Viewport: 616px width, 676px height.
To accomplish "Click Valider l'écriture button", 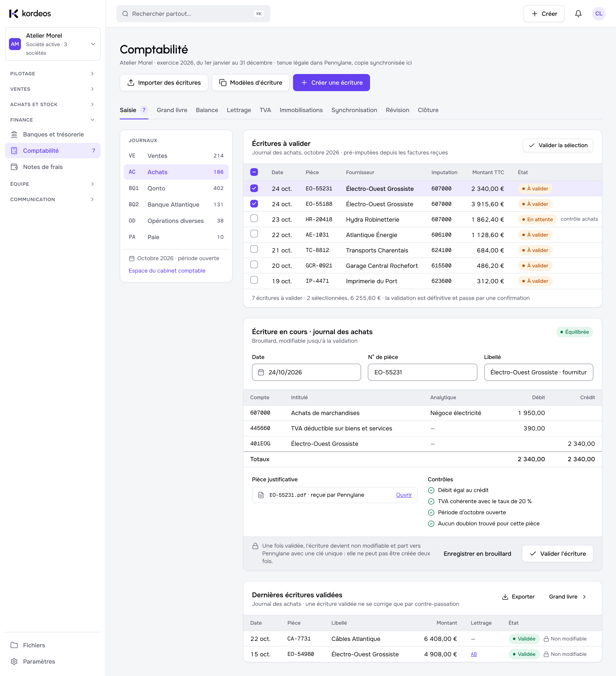I will click(x=557, y=554).
